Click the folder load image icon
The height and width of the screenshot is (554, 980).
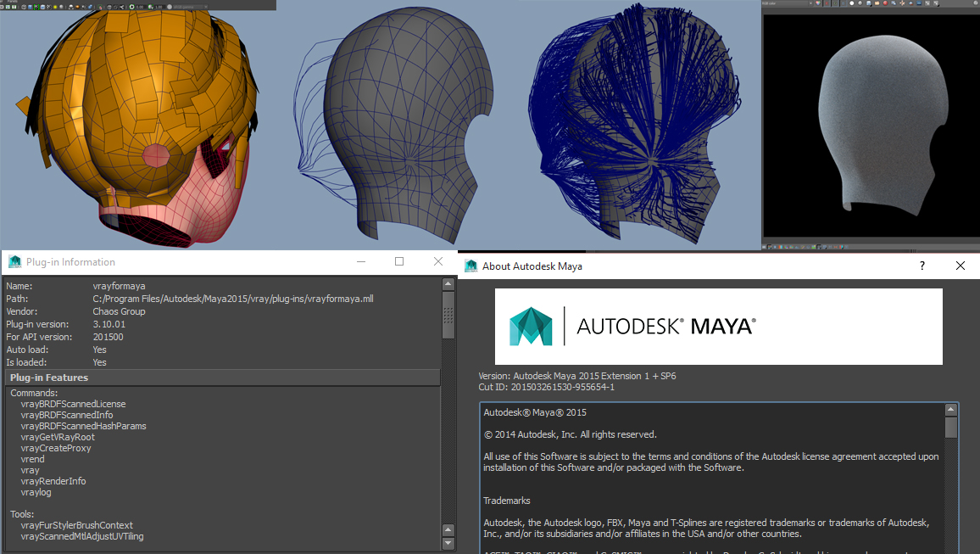877,3
